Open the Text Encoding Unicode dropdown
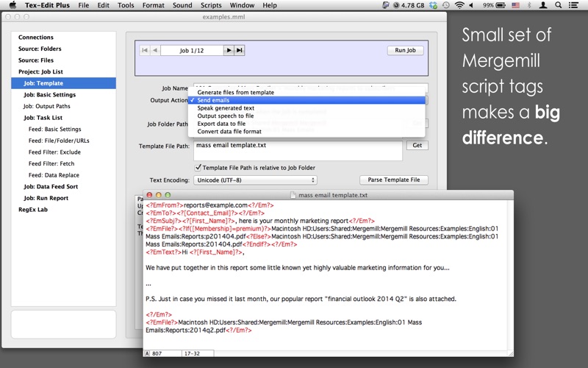588x368 pixels. click(255, 180)
